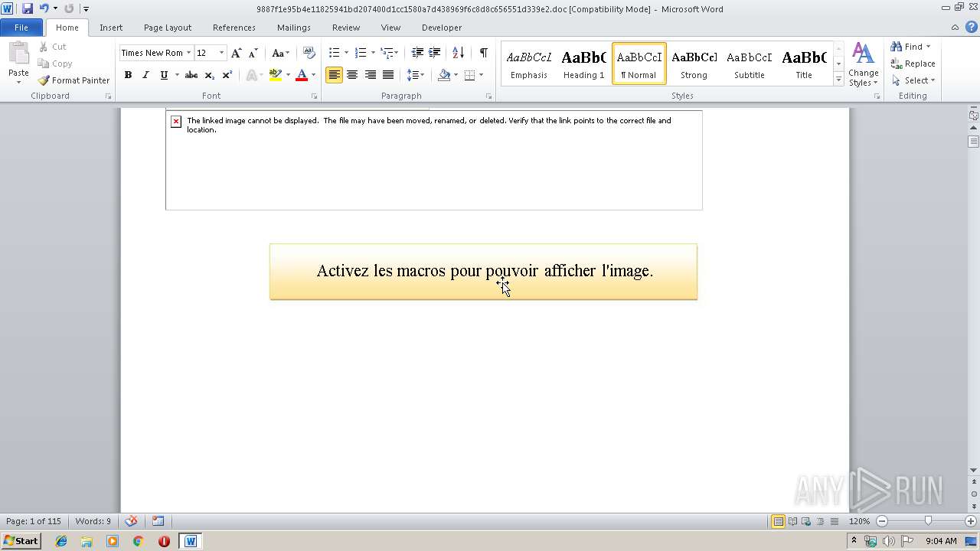The width and height of the screenshot is (980, 551).
Task: Toggle Italic formatting
Action: click(x=145, y=75)
